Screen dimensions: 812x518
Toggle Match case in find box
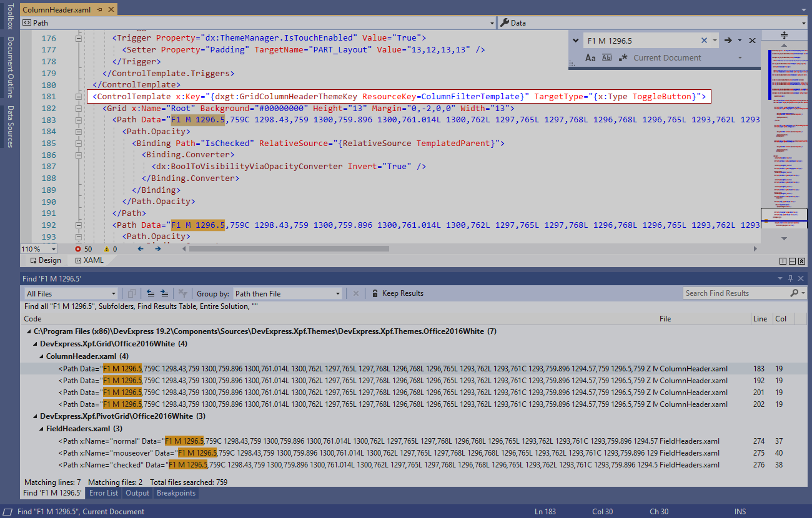[590, 57]
